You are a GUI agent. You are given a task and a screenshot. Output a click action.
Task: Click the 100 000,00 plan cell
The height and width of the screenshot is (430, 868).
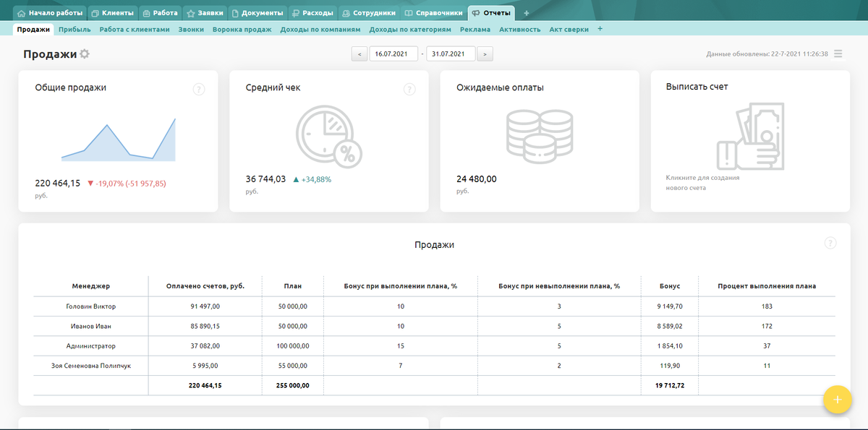(x=293, y=346)
